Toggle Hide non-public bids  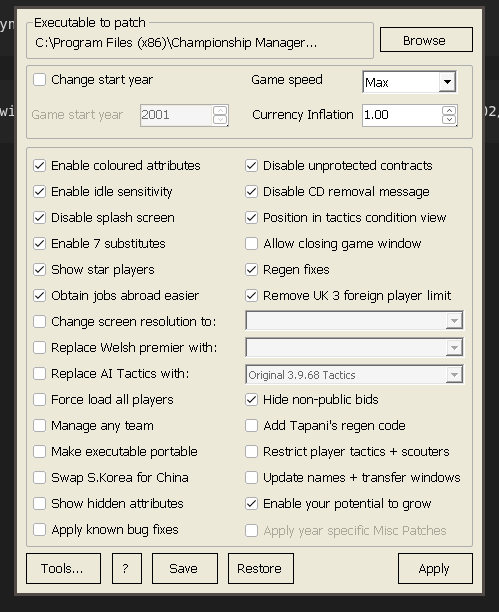251,400
